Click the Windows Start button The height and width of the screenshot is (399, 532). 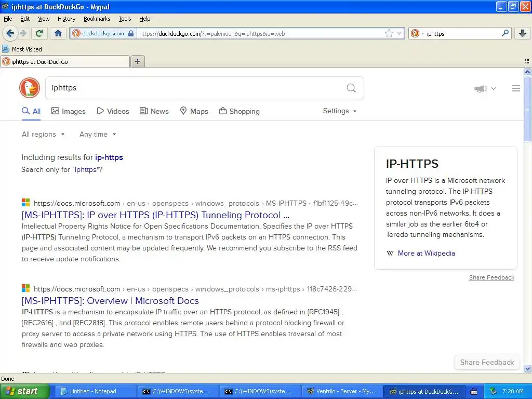tap(25, 391)
